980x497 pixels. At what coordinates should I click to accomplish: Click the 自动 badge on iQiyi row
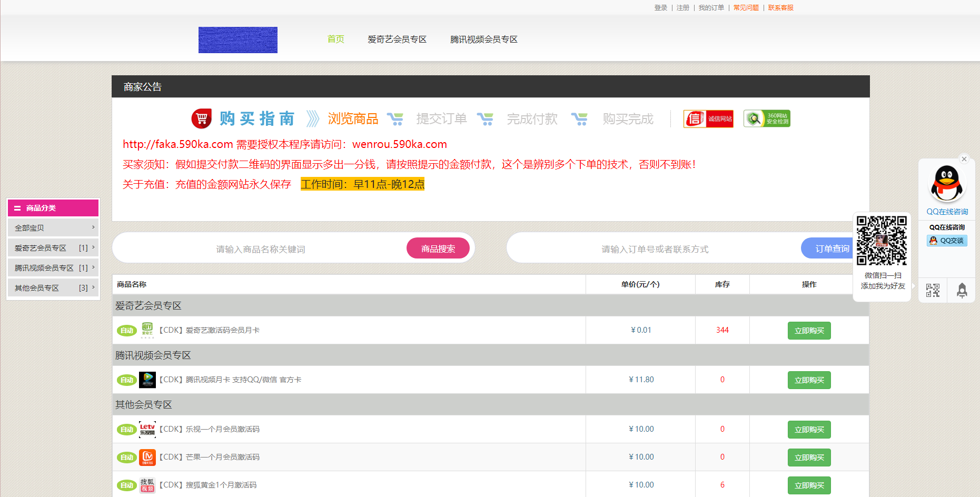point(127,331)
